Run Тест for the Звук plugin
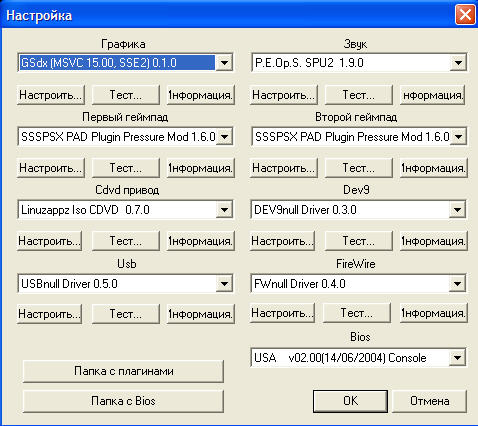This screenshot has width=478, height=426. [359, 95]
